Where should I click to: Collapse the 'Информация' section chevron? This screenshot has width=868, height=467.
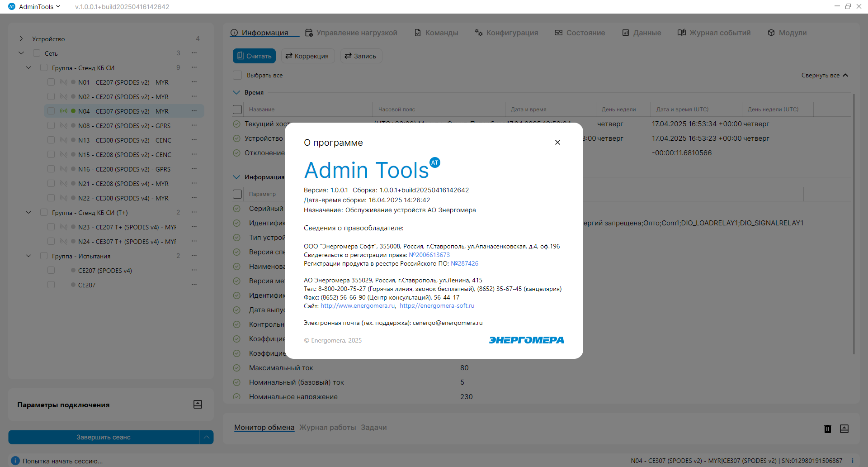[x=236, y=177]
